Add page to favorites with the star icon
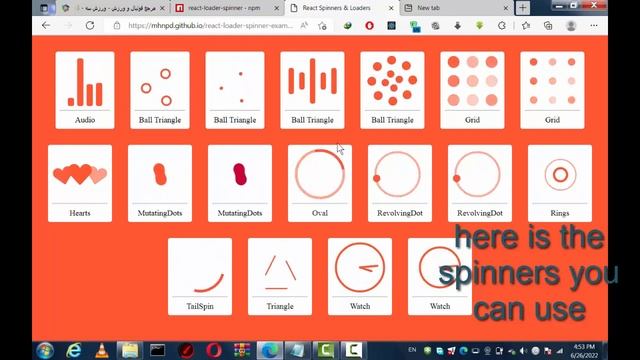Viewport: 640px width, 360px height. click(322, 26)
